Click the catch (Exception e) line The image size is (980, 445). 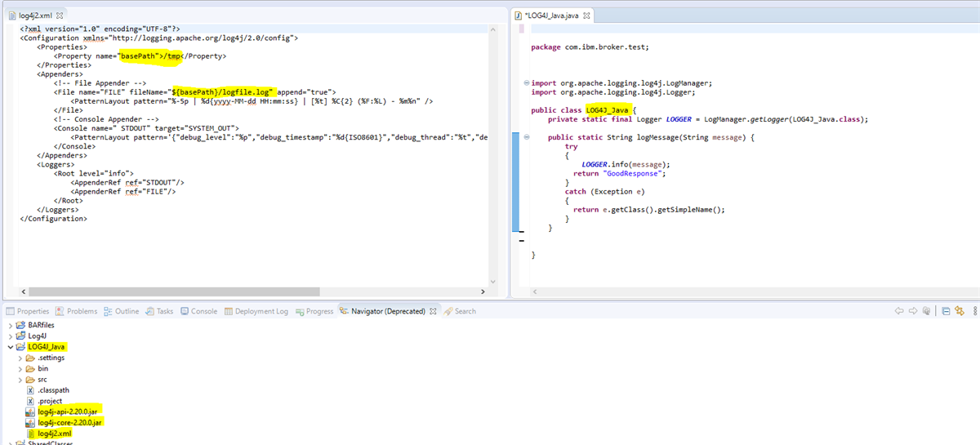[604, 191]
